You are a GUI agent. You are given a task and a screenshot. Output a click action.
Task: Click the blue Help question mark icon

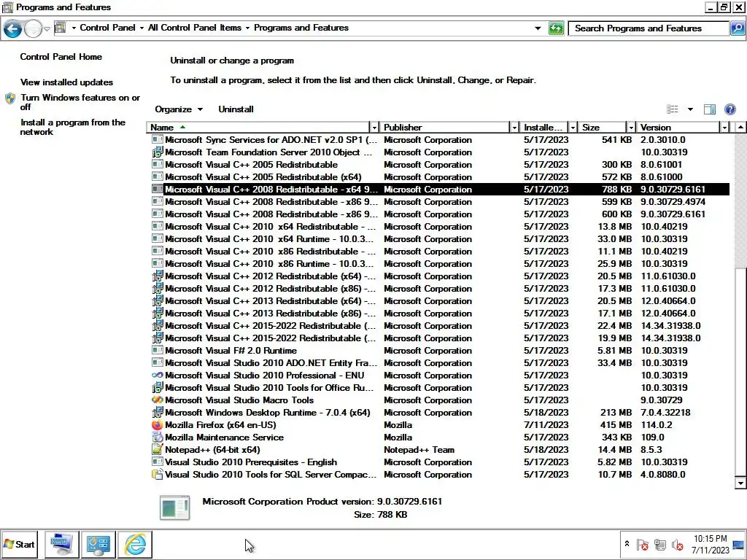(x=729, y=109)
